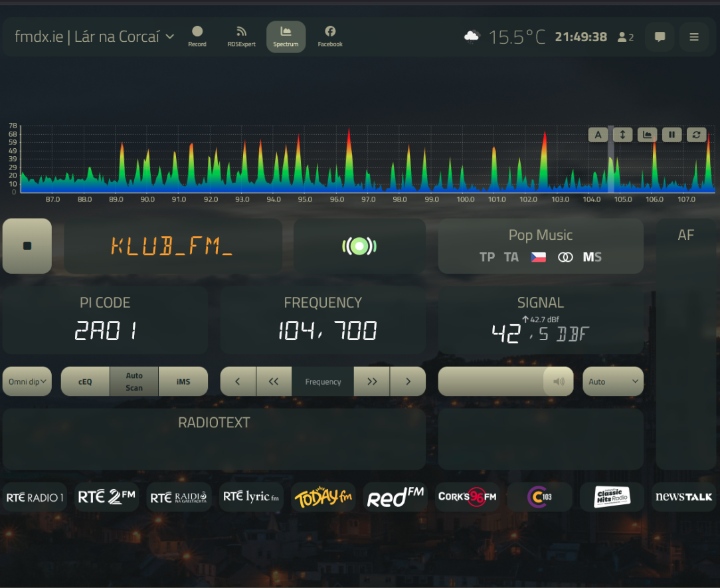
Task: Open the Auto bandwidth dropdown
Action: click(x=613, y=381)
